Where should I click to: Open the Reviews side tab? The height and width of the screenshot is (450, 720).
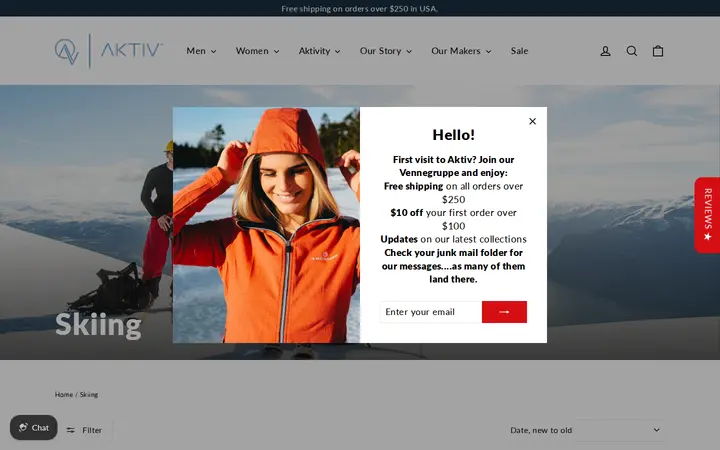point(707,215)
